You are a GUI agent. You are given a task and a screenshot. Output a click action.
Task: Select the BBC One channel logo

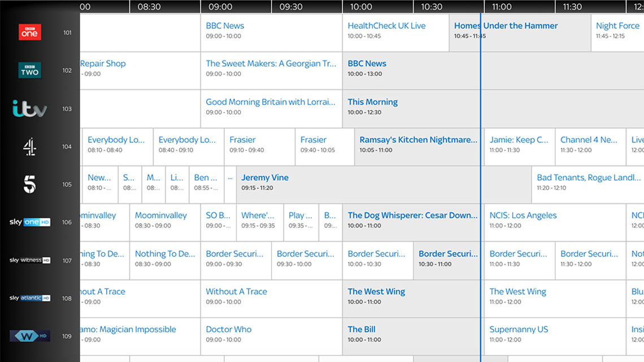coord(29,32)
